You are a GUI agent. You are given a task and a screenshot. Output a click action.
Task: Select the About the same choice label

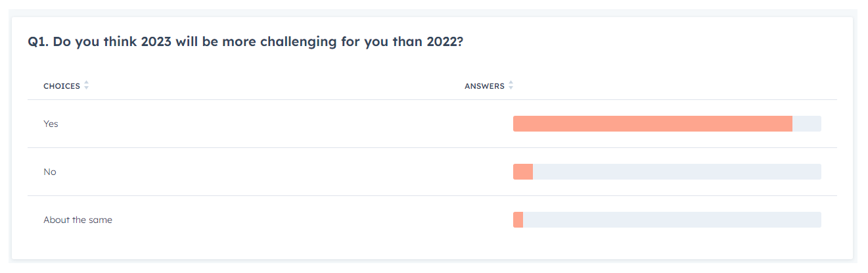click(x=78, y=220)
